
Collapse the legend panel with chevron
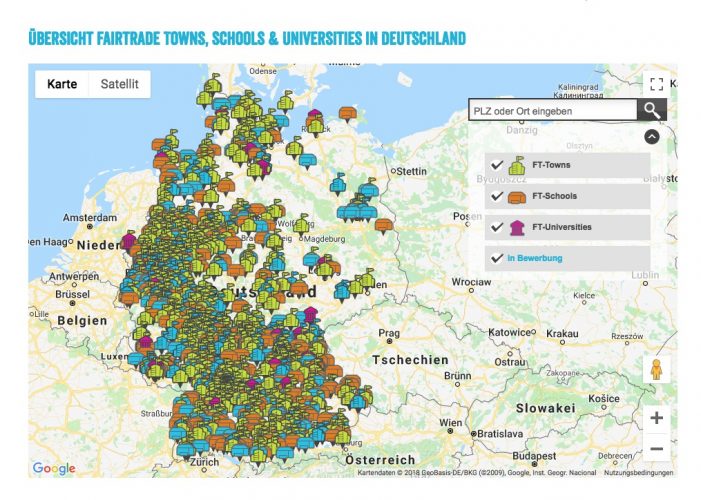coord(652,136)
